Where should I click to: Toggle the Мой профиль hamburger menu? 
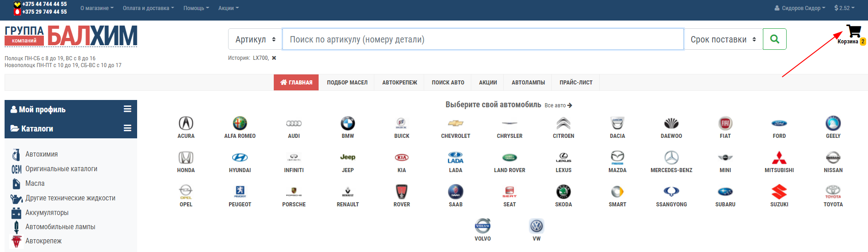(x=128, y=109)
